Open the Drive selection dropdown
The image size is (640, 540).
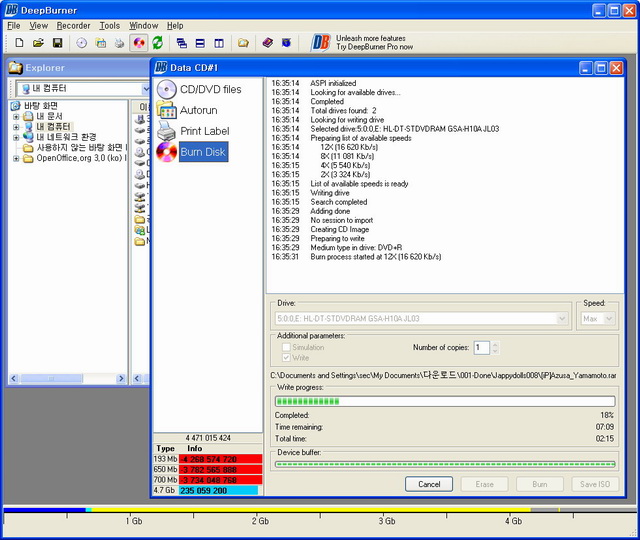click(x=562, y=318)
